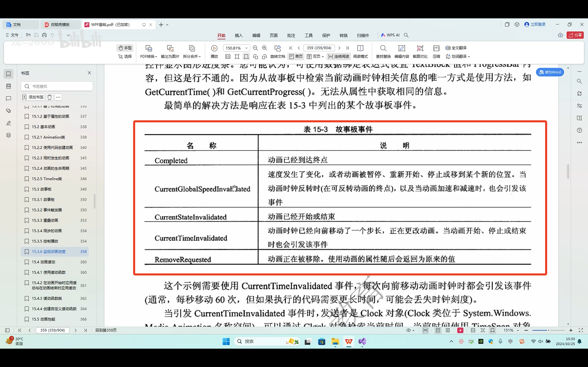Click the Export as Image icon

[170, 48]
